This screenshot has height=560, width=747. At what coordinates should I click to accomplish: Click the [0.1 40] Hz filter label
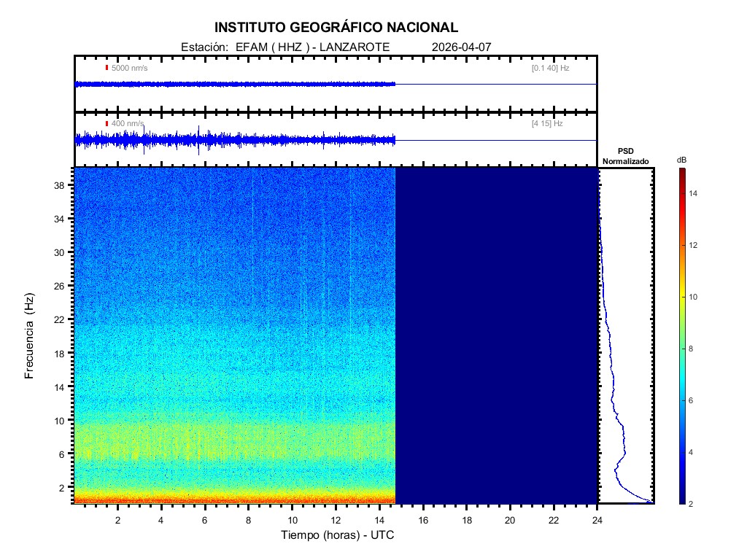(550, 68)
